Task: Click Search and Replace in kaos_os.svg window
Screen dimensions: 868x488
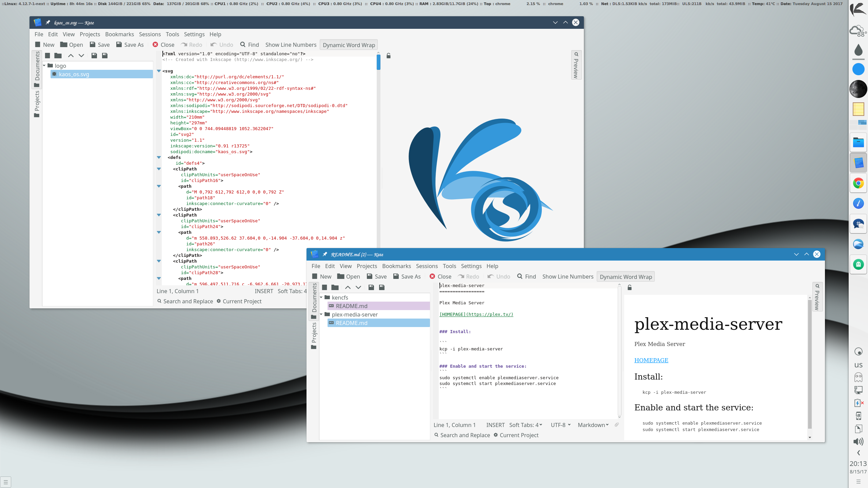Action: pos(185,301)
